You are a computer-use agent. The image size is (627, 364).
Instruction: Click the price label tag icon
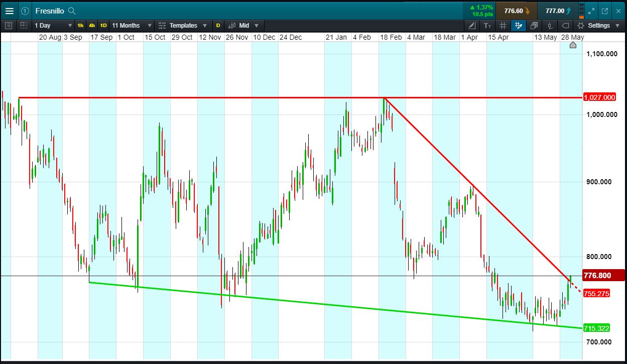tap(565, 25)
